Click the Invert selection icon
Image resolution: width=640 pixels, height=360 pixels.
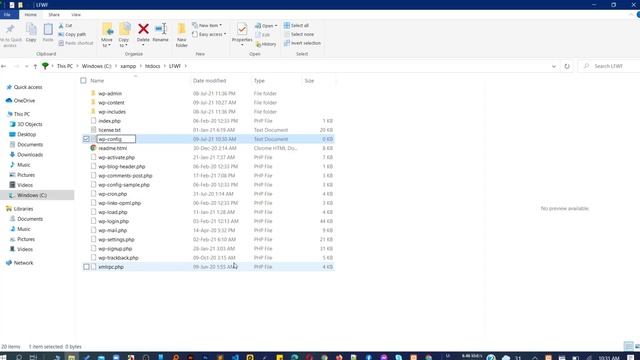pos(287,43)
